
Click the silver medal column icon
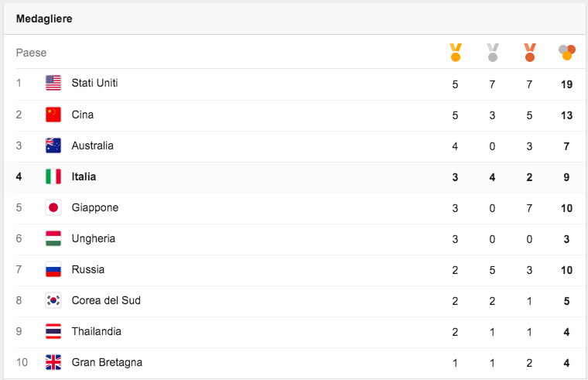coord(492,53)
